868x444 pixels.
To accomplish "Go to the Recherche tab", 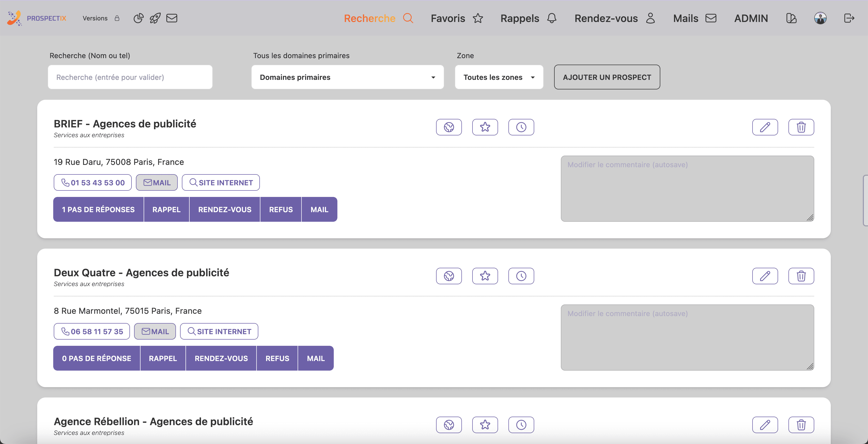I will click(x=378, y=18).
